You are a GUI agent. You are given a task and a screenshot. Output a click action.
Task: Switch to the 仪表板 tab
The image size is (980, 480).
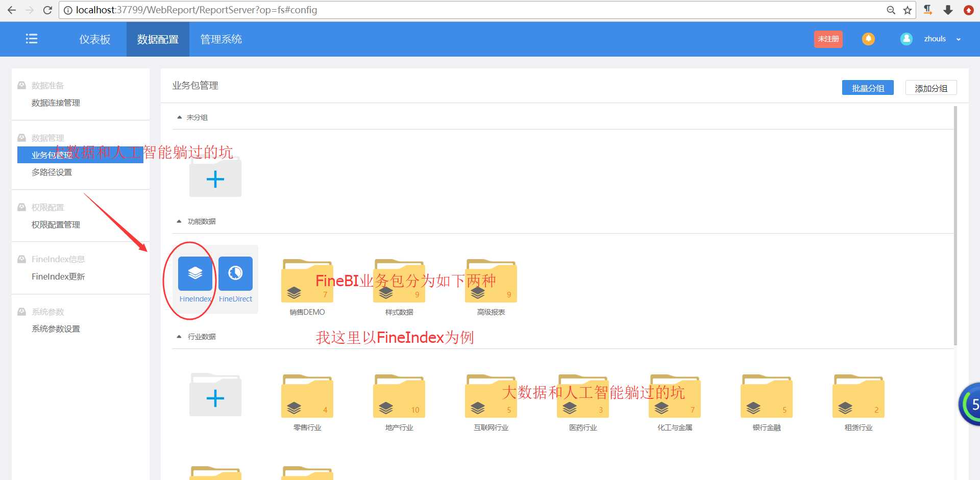(95, 39)
